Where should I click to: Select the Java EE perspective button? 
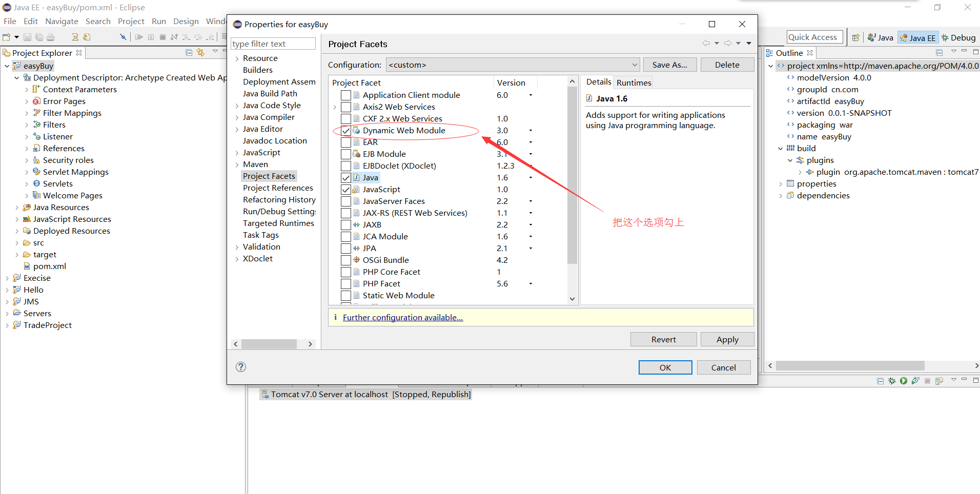pyautogui.click(x=917, y=37)
